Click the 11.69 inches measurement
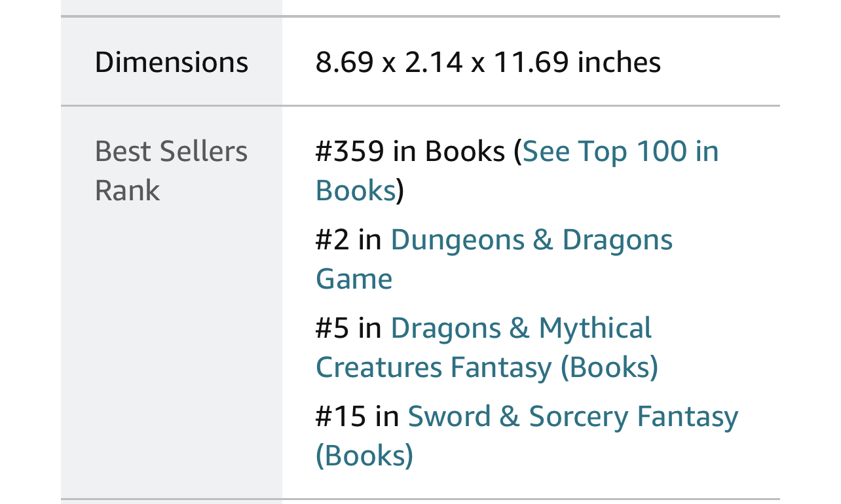The image size is (841, 504). pyautogui.click(x=577, y=62)
